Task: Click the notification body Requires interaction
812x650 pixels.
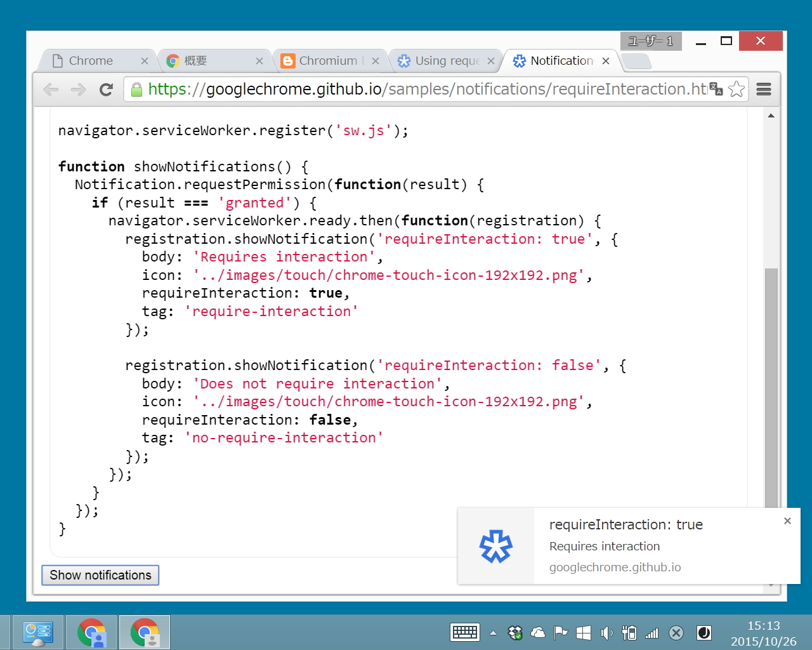Action: tap(605, 547)
